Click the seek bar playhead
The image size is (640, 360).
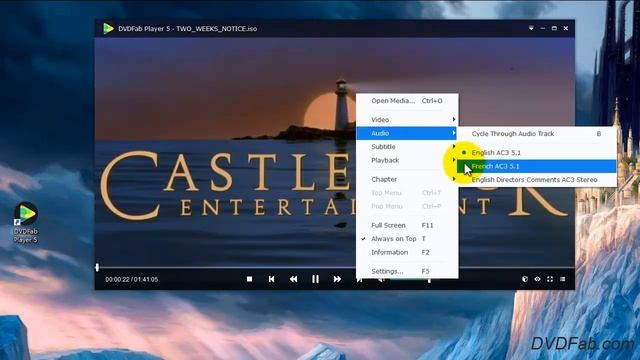pyautogui.click(x=97, y=267)
